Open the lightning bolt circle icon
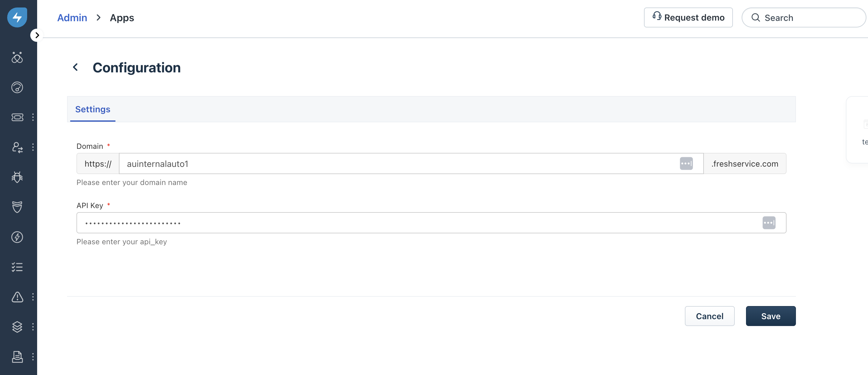 [x=17, y=237]
